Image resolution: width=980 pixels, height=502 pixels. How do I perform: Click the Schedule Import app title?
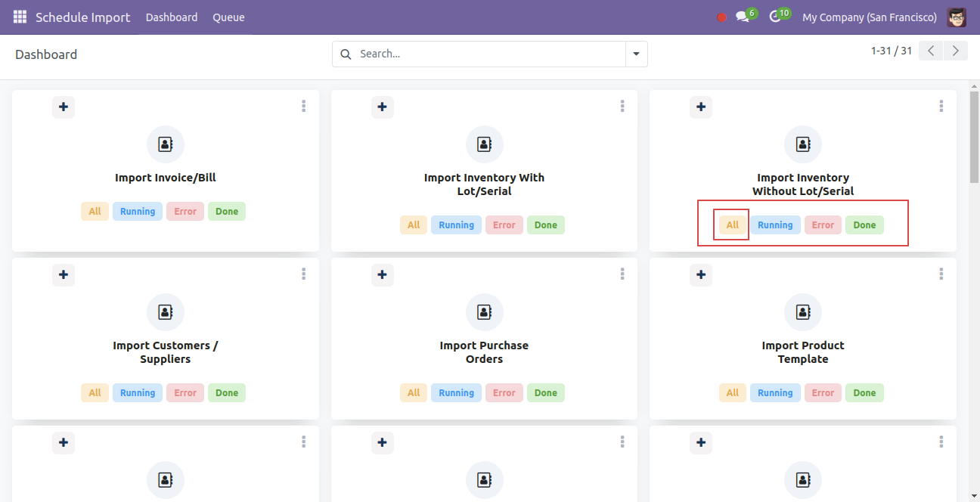(82, 17)
